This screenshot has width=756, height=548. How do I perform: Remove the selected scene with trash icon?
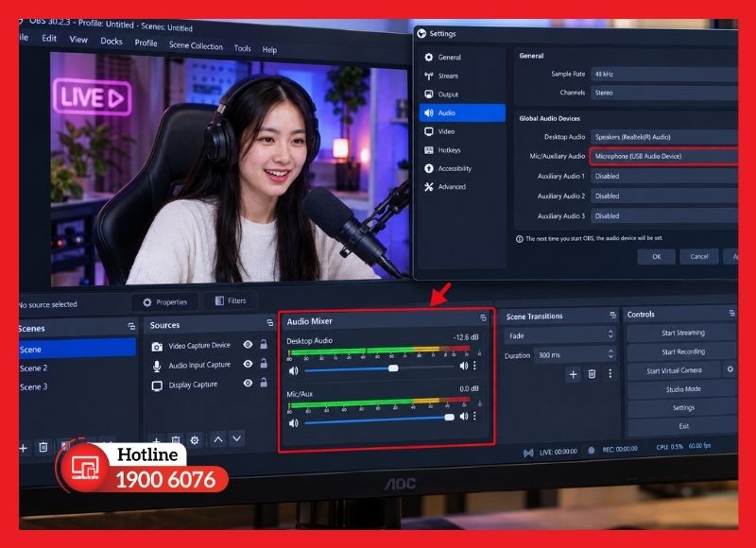[x=43, y=447]
